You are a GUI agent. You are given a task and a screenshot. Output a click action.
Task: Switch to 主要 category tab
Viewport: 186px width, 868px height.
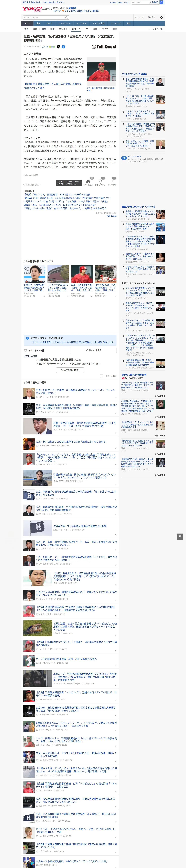(x=26, y=29)
